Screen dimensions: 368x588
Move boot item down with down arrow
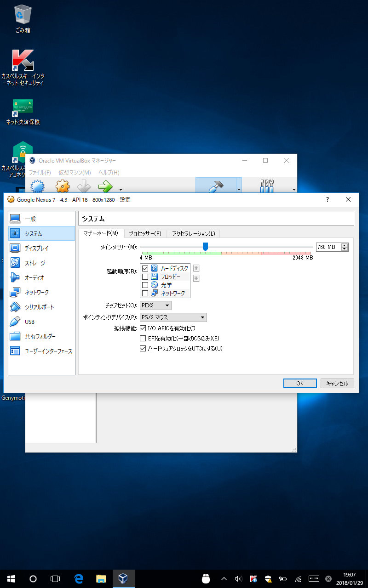pyautogui.click(x=196, y=278)
